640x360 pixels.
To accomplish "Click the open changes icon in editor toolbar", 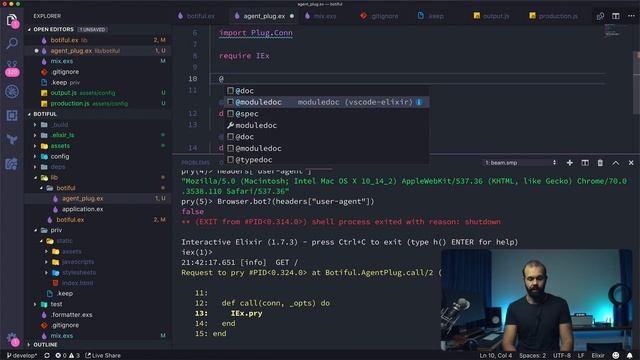I will click(600, 16).
